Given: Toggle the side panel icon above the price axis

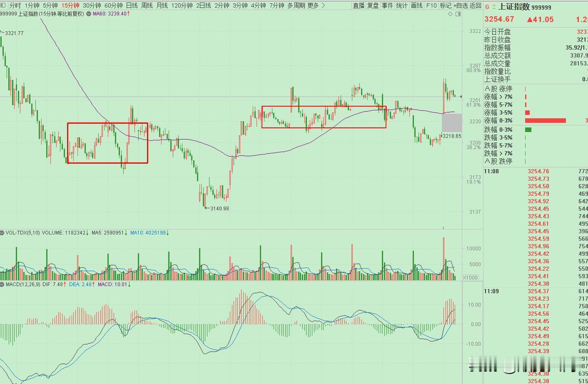Looking at the screenshot, I should [458, 14].
